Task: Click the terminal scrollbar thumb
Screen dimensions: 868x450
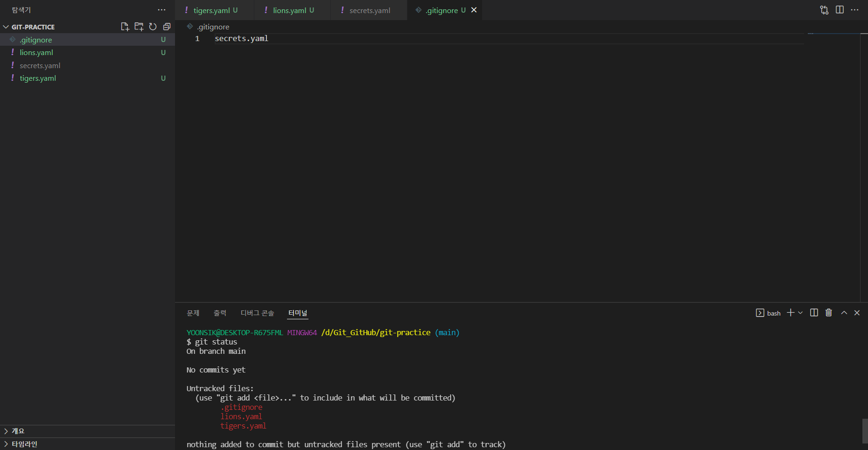Action: (x=865, y=431)
